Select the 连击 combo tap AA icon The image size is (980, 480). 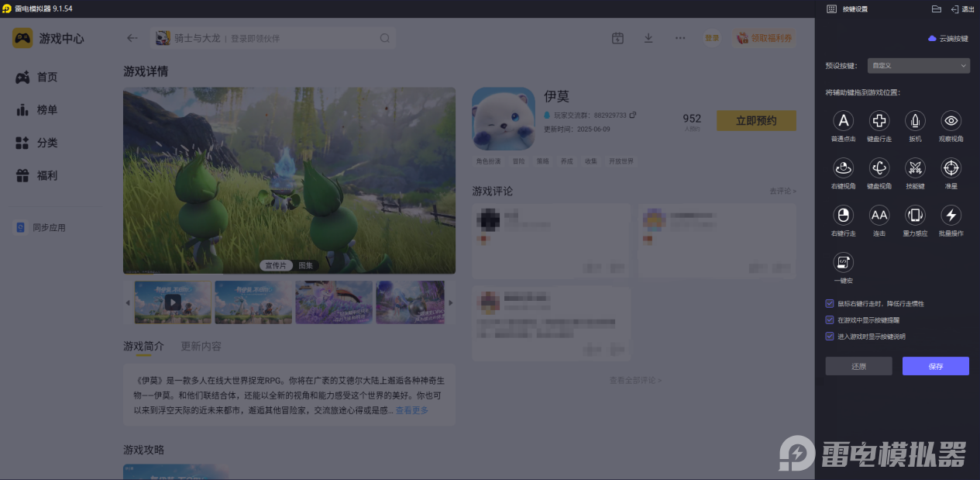point(879,216)
